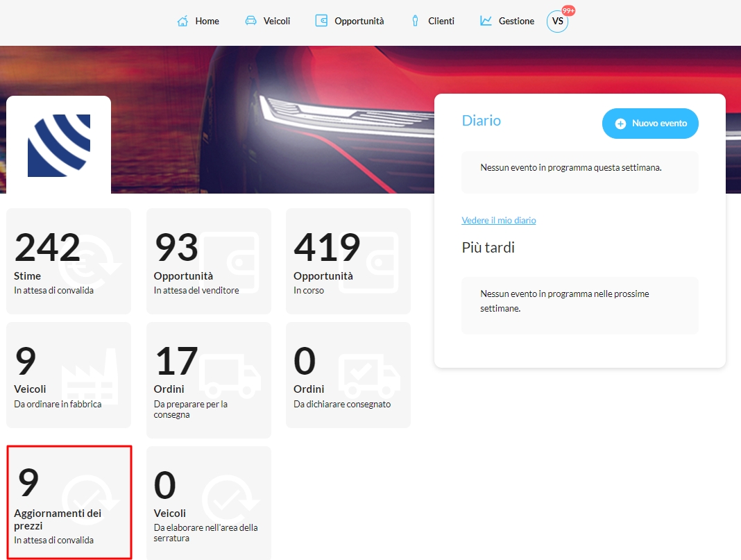The width and height of the screenshot is (741, 560).
Task: Open 0 Veicoli Da elaborare nell'area della serratura
Action: pos(208,503)
